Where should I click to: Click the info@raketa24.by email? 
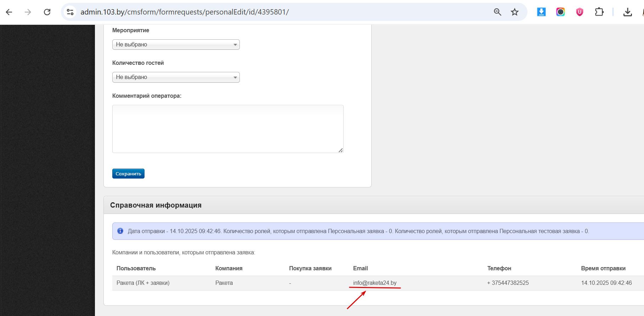coord(375,283)
